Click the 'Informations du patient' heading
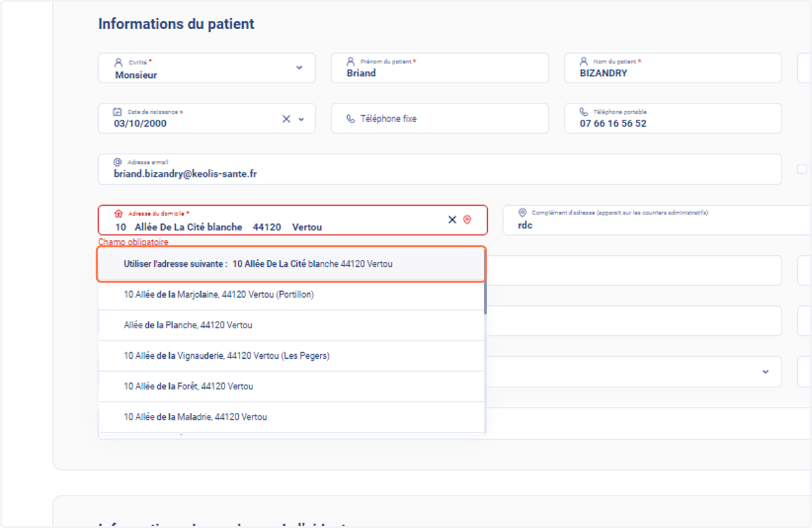The height and width of the screenshot is (528, 812). (177, 24)
